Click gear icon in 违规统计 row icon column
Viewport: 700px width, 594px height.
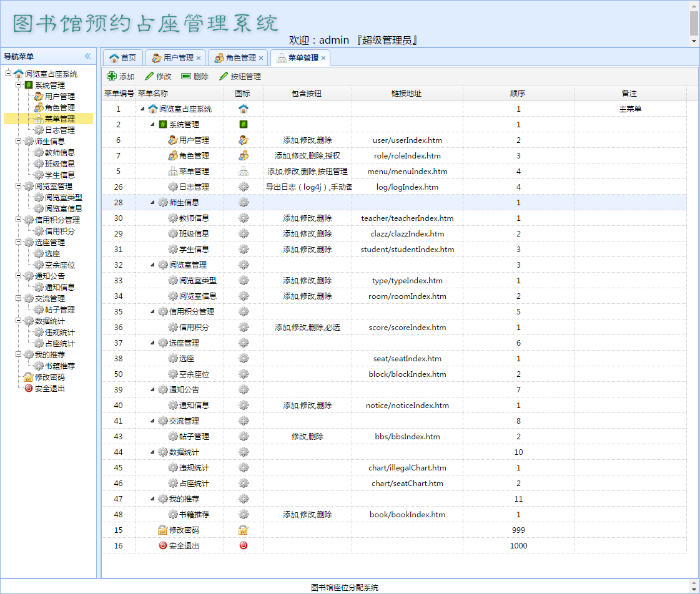tap(244, 468)
